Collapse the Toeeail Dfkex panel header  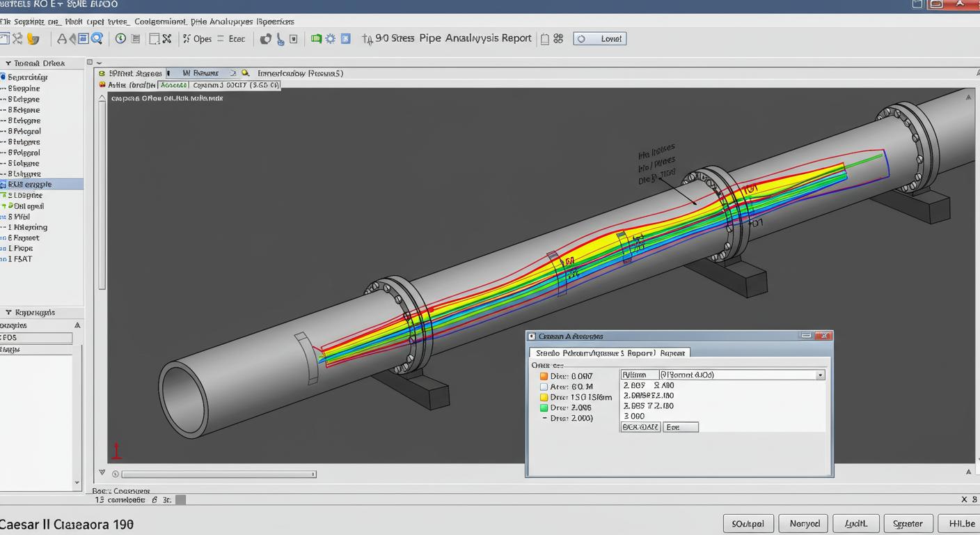[x=8, y=63]
